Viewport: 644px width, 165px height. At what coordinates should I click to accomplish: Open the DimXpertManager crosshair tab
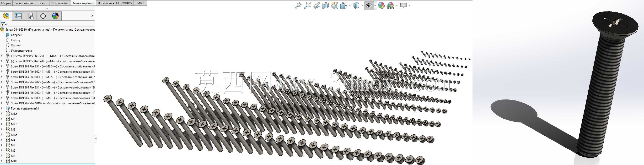click(x=43, y=16)
